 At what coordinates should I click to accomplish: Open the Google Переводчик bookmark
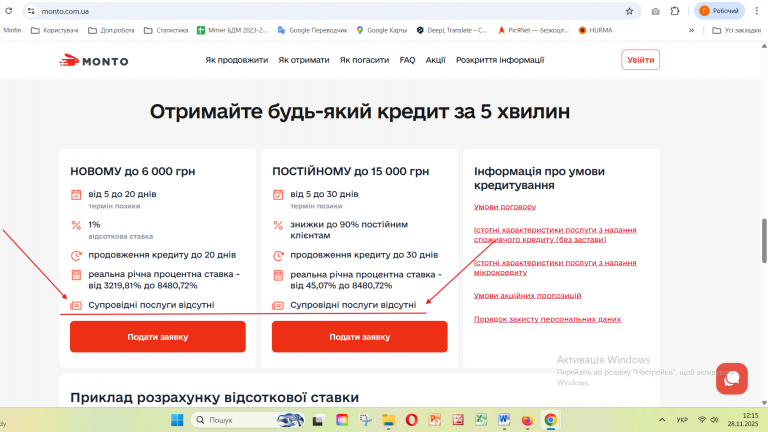[312, 30]
